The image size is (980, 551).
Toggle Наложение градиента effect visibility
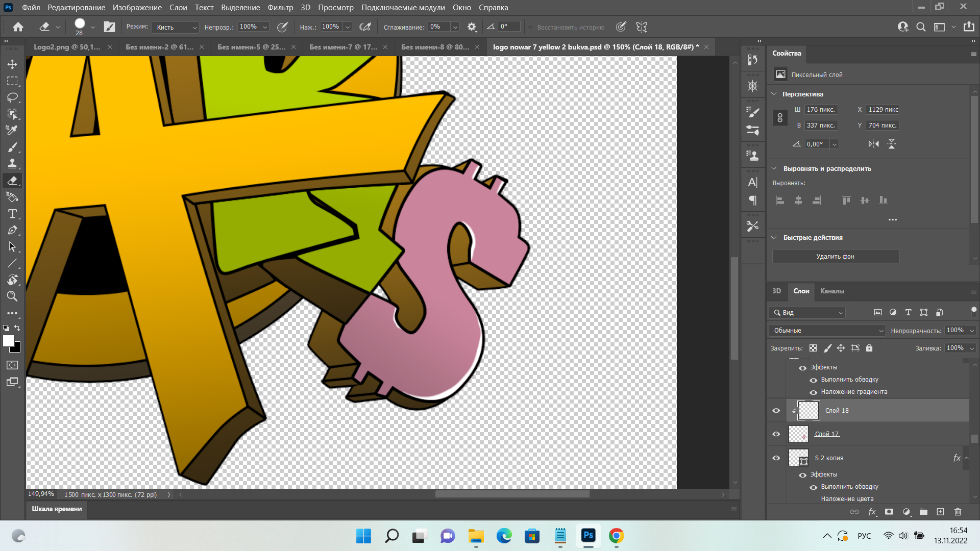(814, 392)
